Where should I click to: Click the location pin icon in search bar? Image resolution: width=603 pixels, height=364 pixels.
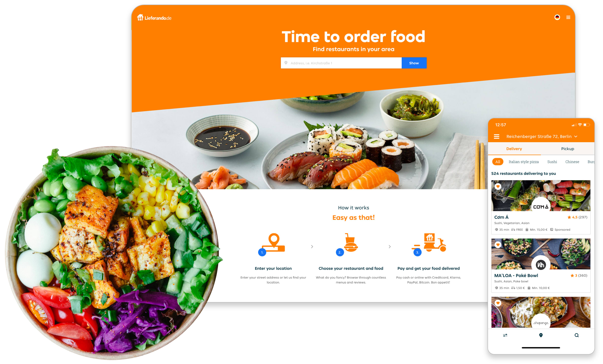click(x=286, y=63)
